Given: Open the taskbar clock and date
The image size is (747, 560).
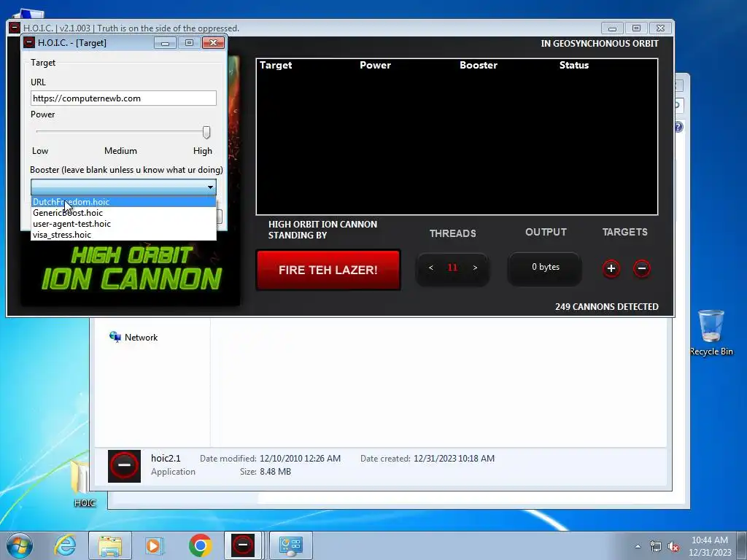Looking at the screenshot, I should pos(710,546).
